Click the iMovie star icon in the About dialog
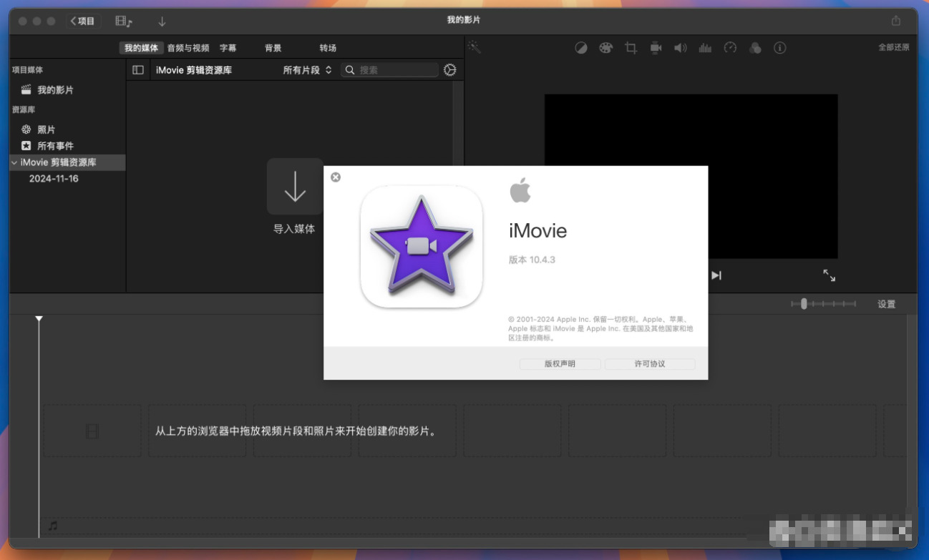The image size is (929, 560). click(422, 247)
